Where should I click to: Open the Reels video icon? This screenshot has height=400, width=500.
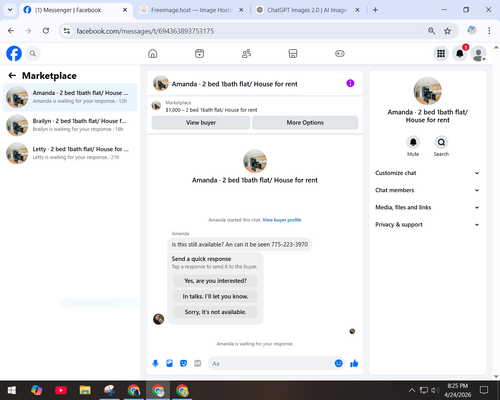(x=199, y=53)
